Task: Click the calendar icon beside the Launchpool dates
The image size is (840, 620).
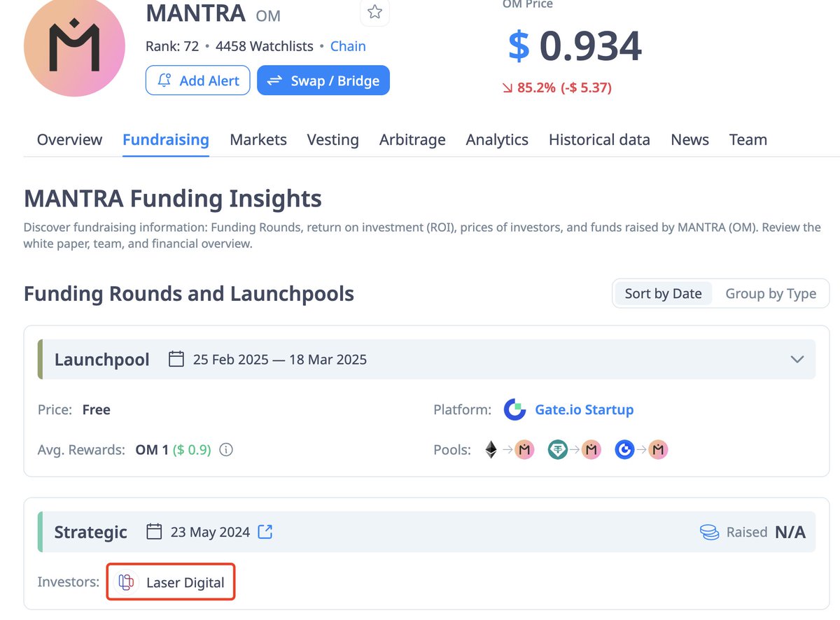Action: 176,358
